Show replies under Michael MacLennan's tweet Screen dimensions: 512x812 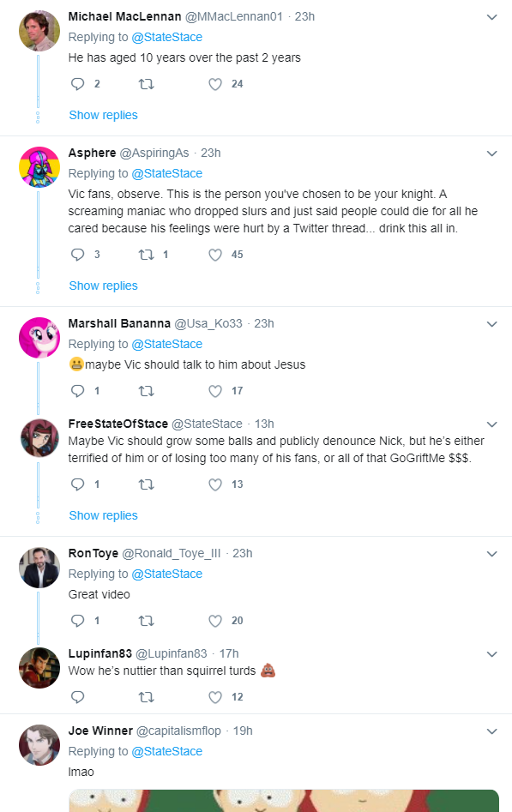[103, 115]
